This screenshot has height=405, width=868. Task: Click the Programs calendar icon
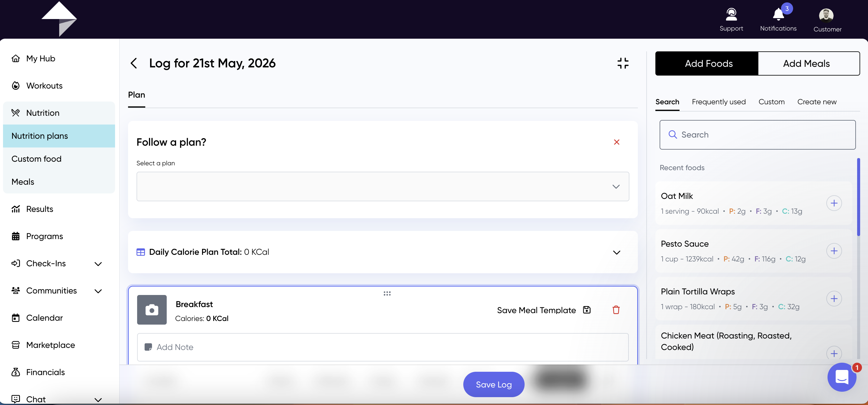point(15,236)
